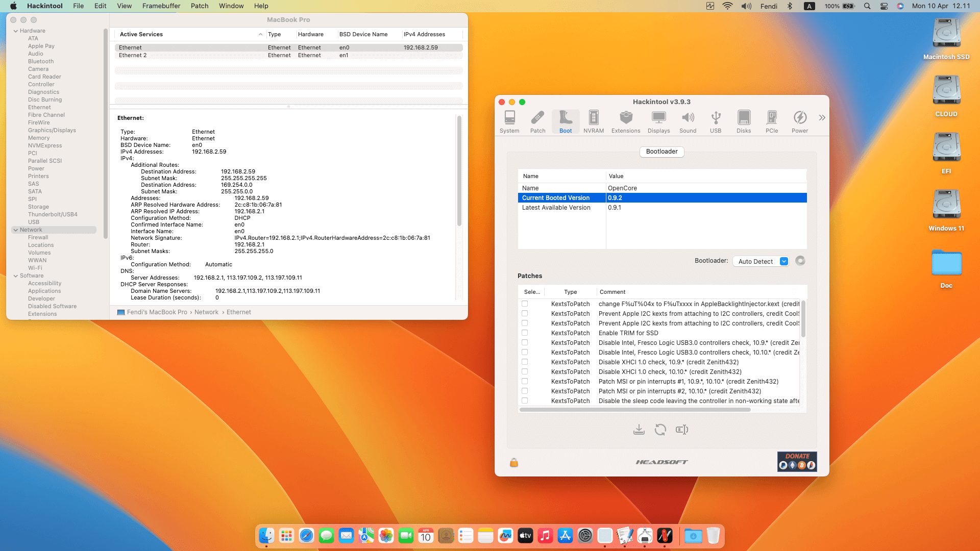Check the Disable the sleep code patch box
Viewport: 980px width, 551px height.
(x=525, y=400)
